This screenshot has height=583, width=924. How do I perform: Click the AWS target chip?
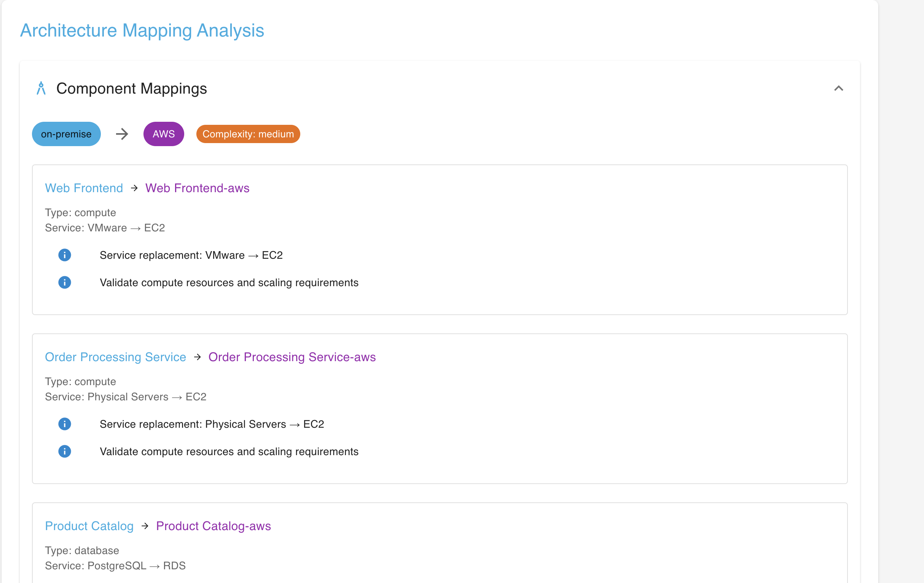(x=164, y=134)
